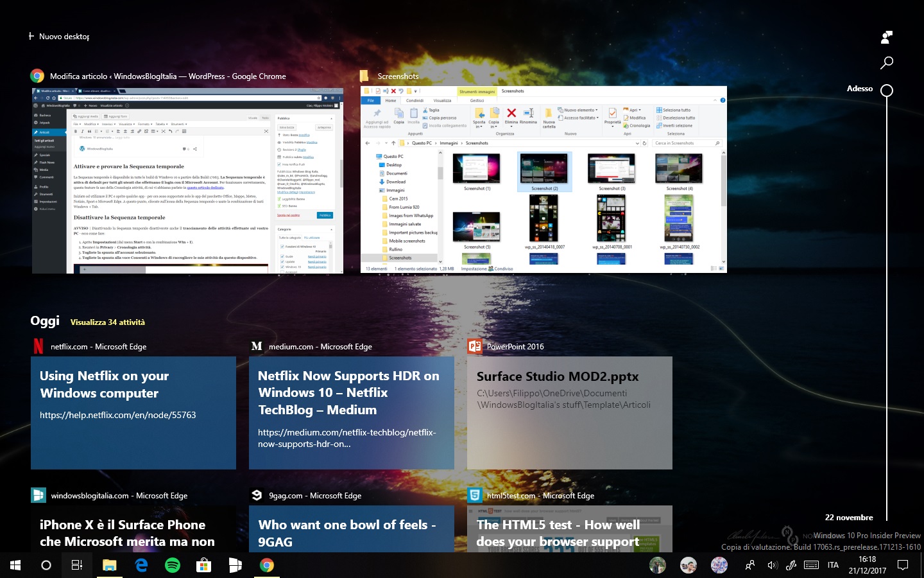Expand Accesso facilitato dropdown in Screenshots ribbon

(578, 118)
